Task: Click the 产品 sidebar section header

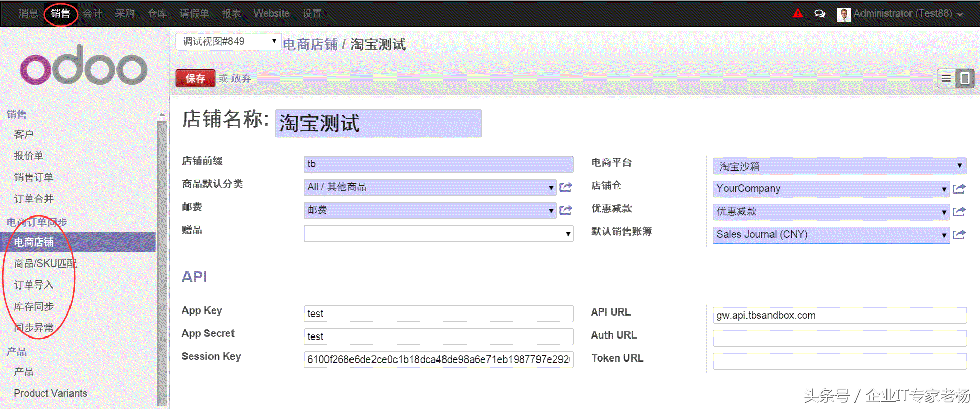Action: 16,352
